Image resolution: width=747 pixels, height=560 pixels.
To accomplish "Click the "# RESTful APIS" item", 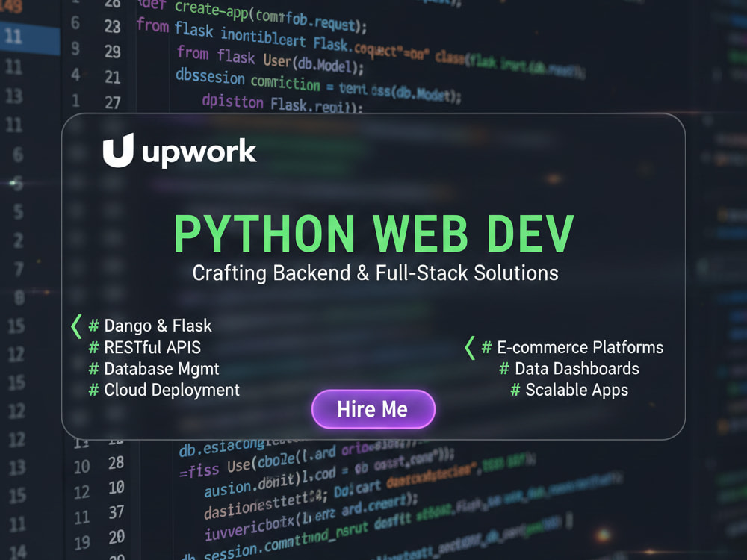I will click(x=145, y=347).
